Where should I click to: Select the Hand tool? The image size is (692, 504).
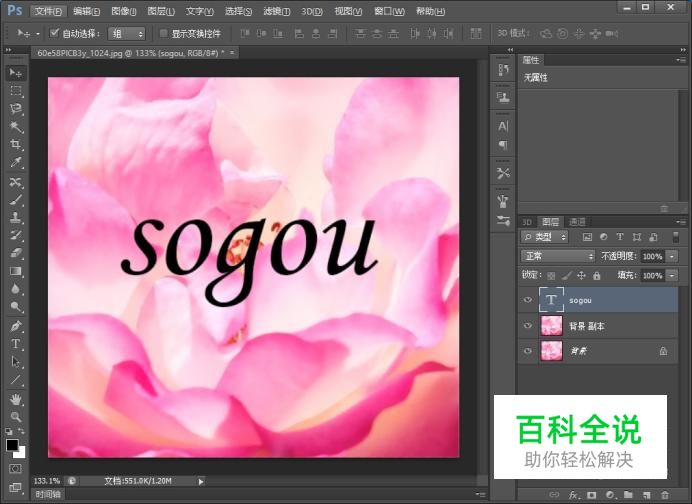(16, 399)
